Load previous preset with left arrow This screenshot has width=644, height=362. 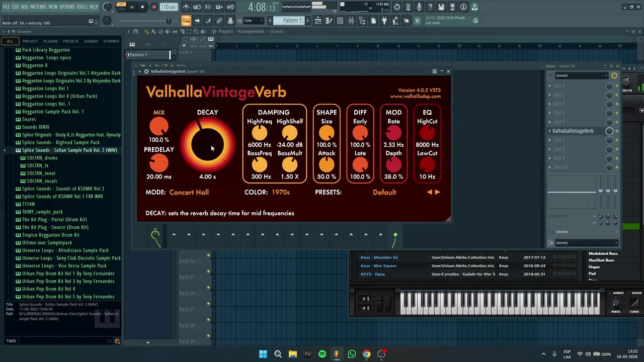430,192
